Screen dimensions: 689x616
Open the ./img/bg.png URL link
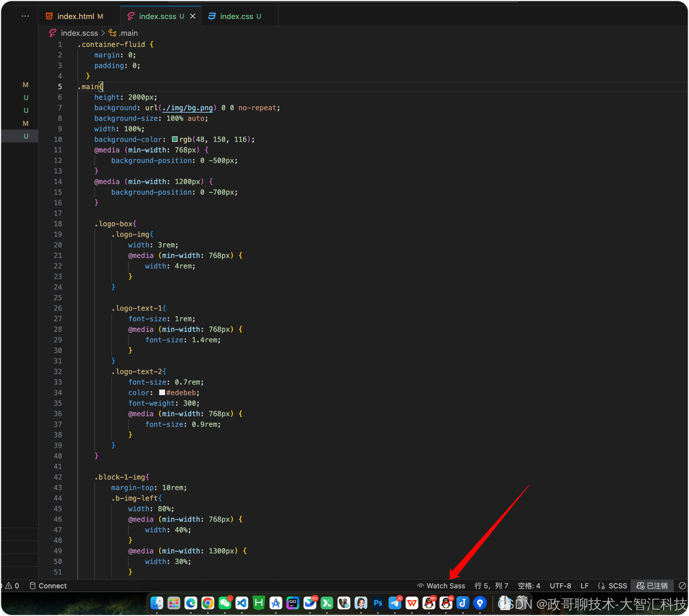[187, 108]
